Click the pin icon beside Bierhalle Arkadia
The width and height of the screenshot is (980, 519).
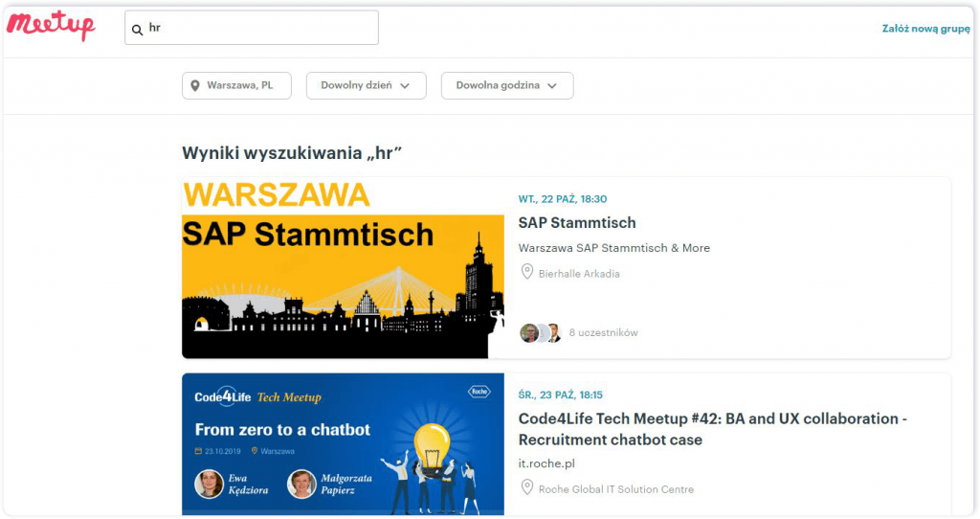point(527,272)
